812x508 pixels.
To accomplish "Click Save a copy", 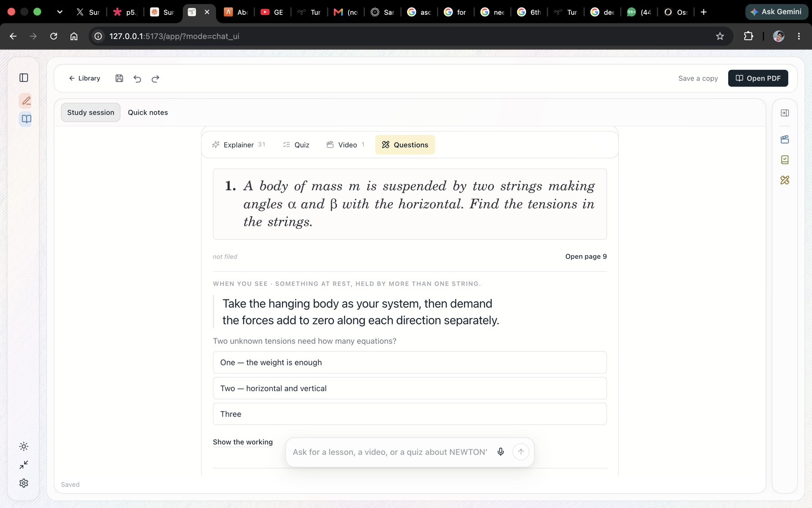I will 698,78.
